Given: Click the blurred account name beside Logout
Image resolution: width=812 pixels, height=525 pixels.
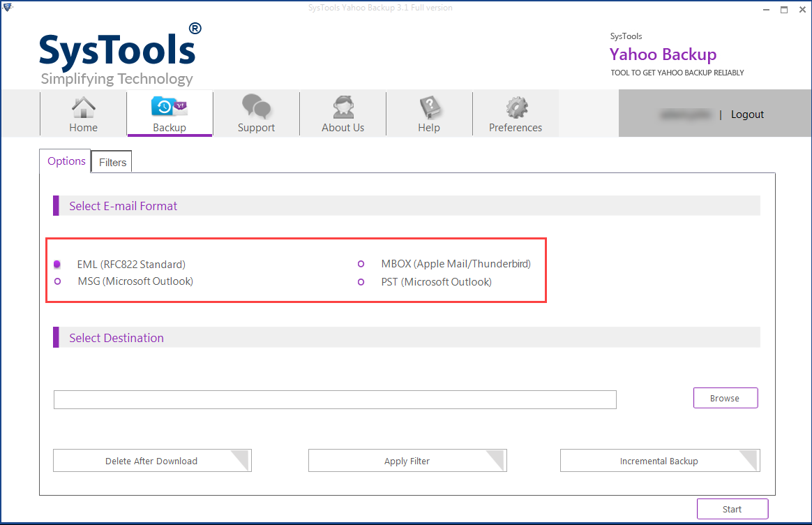Looking at the screenshot, I should pos(686,114).
